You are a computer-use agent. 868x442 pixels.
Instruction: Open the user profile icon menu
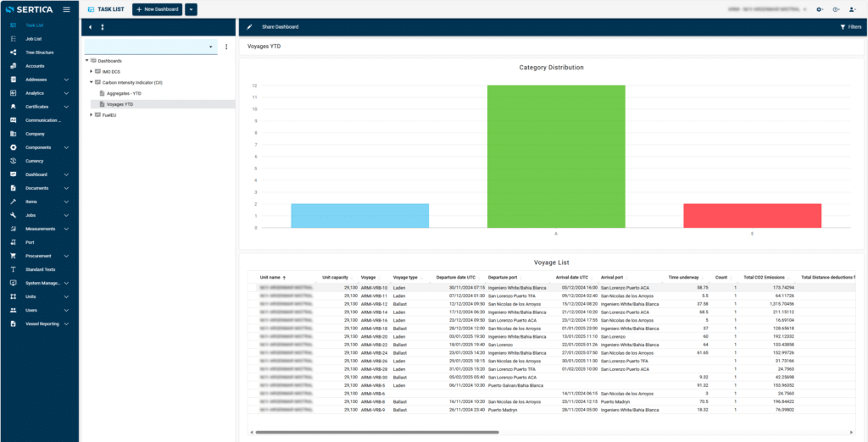[x=853, y=9]
